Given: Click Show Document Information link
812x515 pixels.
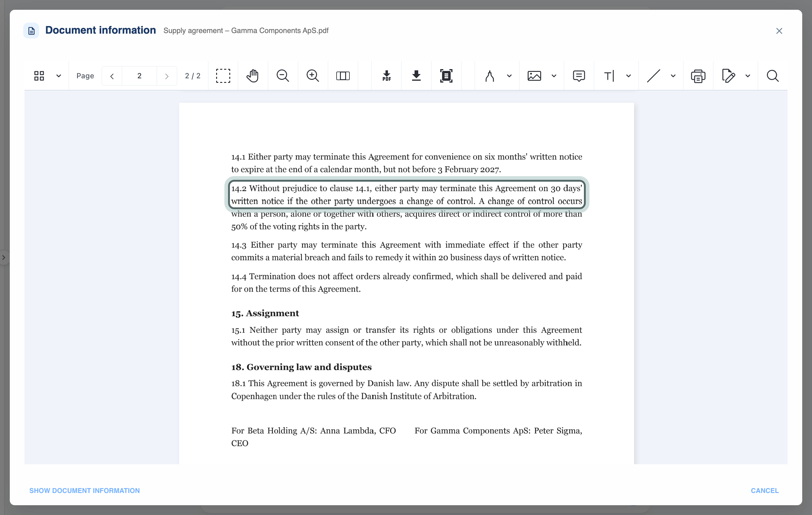Looking at the screenshot, I should click(x=84, y=491).
